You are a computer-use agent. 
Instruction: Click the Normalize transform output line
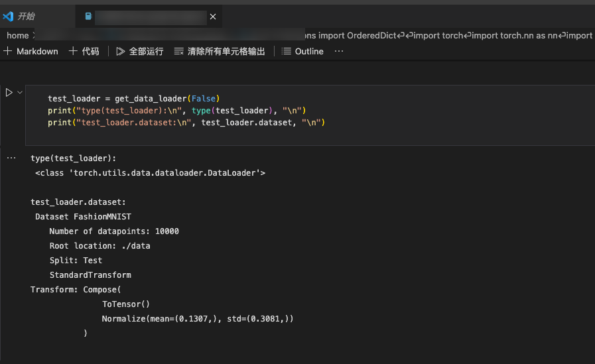197,319
